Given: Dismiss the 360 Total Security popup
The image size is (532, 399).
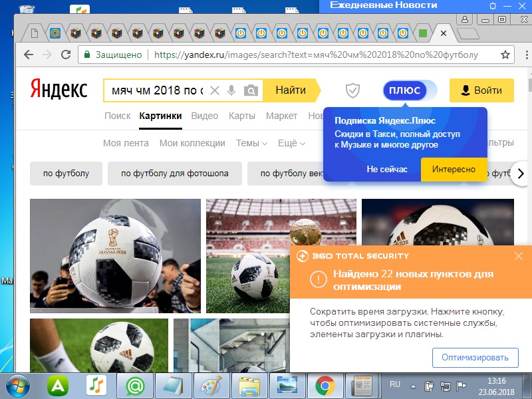Looking at the screenshot, I should [519, 256].
